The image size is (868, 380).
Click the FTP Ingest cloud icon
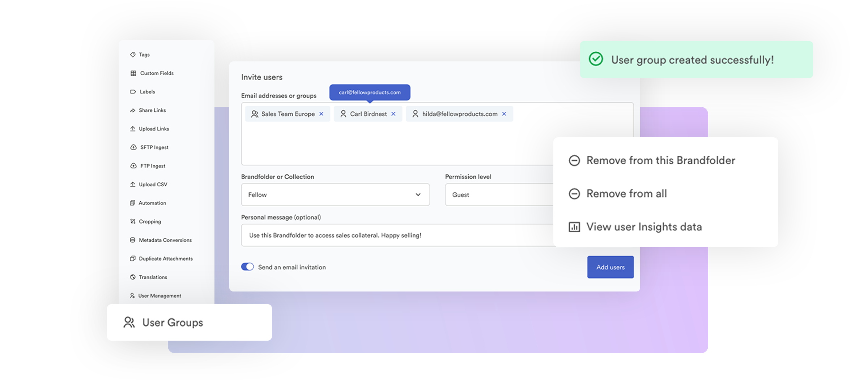(133, 166)
